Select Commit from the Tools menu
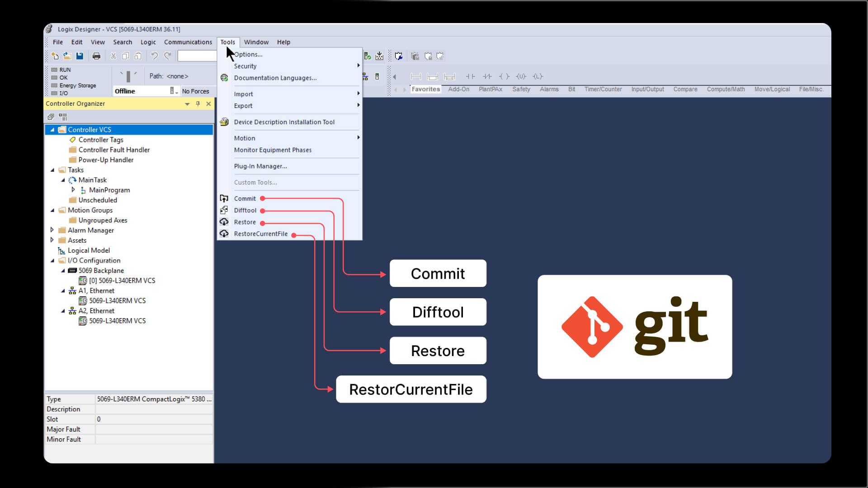 pyautogui.click(x=245, y=198)
